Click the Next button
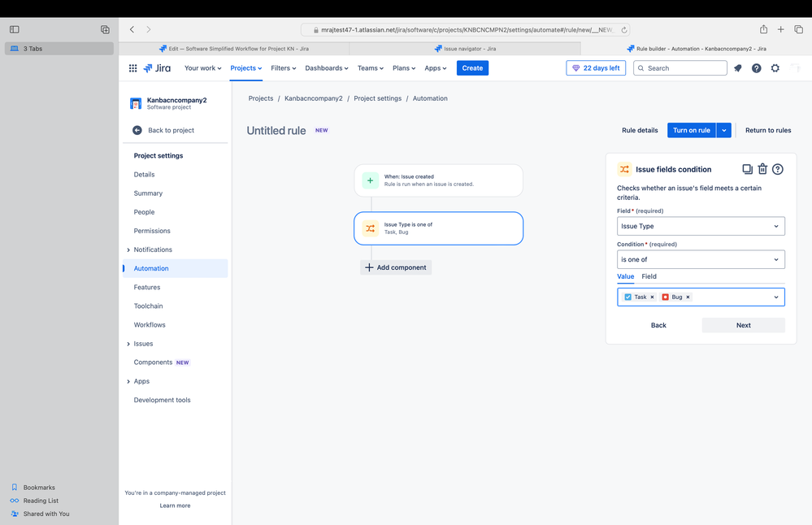 [743, 325]
